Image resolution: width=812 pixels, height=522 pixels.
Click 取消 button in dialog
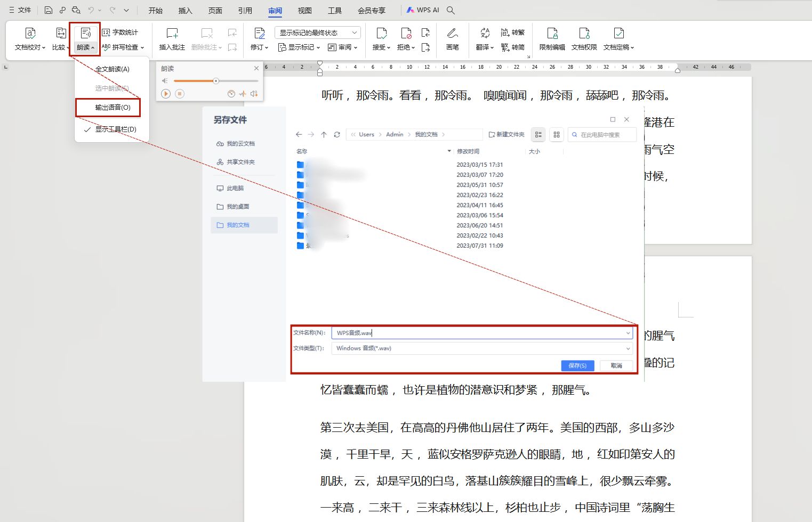(x=616, y=365)
